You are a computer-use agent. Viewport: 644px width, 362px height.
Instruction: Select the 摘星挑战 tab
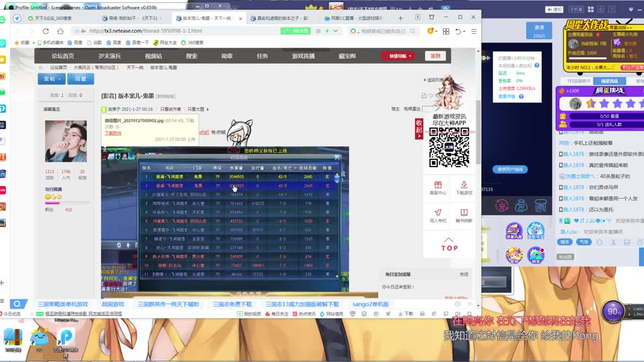609,81
